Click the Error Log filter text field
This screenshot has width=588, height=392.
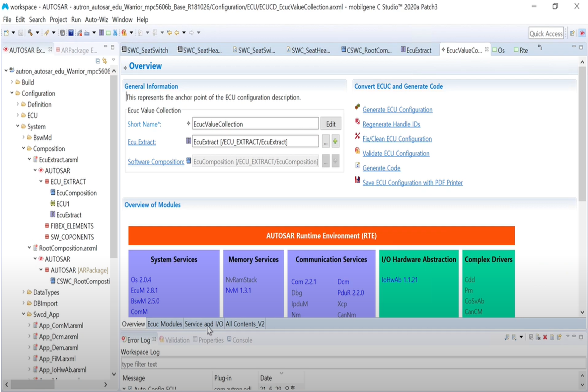[x=353, y=364]
